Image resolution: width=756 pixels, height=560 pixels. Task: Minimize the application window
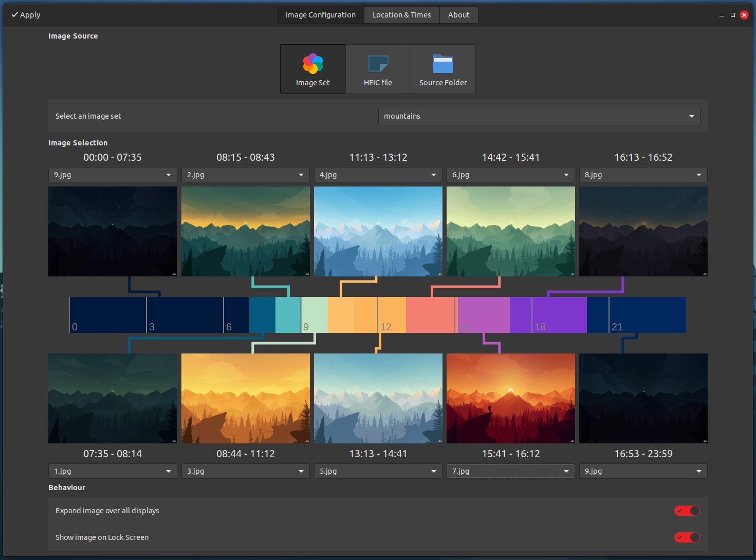(x=721, y=15)
